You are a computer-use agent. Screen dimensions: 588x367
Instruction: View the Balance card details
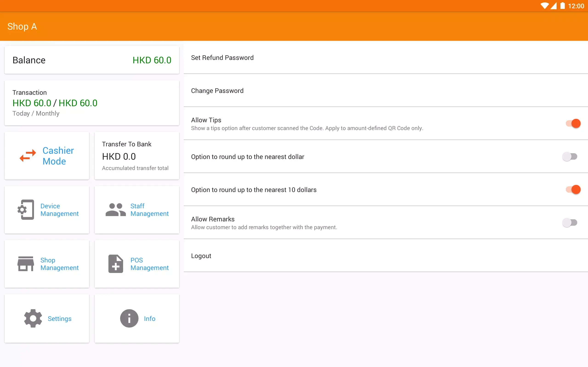(x=92, y=60)
